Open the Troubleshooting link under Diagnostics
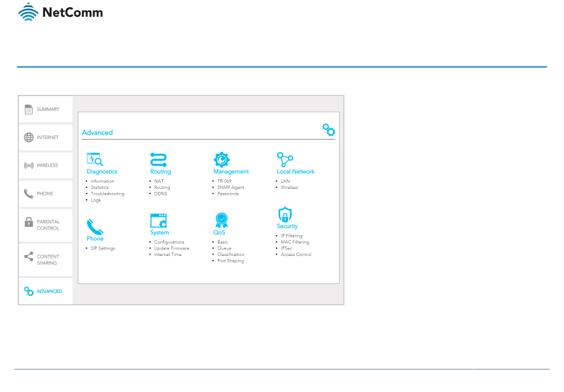The image size is (564, 392). point(107,194)
